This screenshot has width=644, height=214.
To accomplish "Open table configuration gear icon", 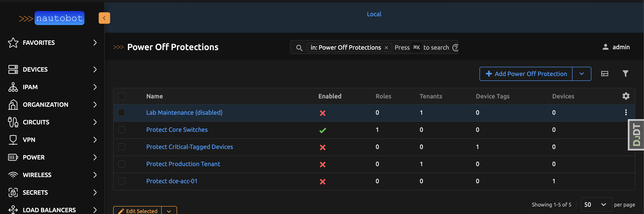I will coord(626,96).
